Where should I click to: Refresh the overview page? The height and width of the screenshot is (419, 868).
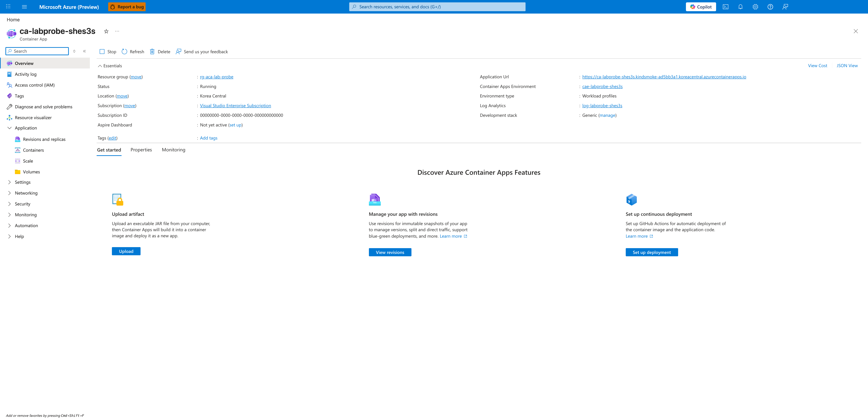(133, 52)
